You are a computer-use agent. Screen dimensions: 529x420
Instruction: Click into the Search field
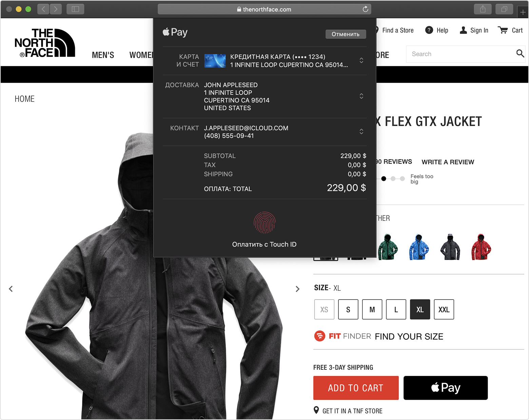click(459, 54)
